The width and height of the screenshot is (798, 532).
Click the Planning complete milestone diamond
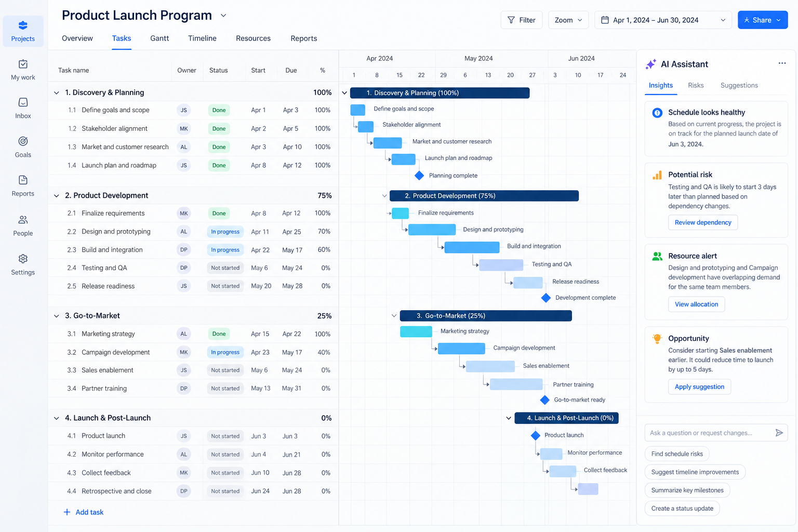[419, 176]
